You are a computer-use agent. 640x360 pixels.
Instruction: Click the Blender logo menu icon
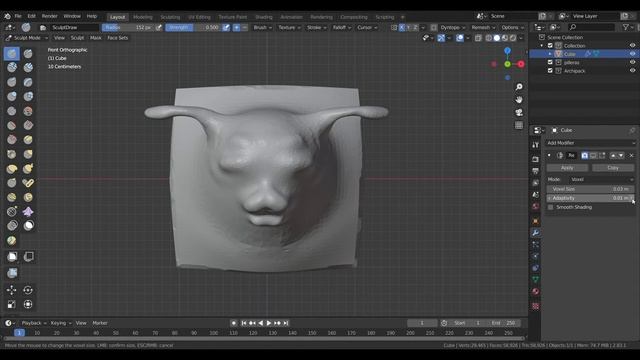click(7, 16)
